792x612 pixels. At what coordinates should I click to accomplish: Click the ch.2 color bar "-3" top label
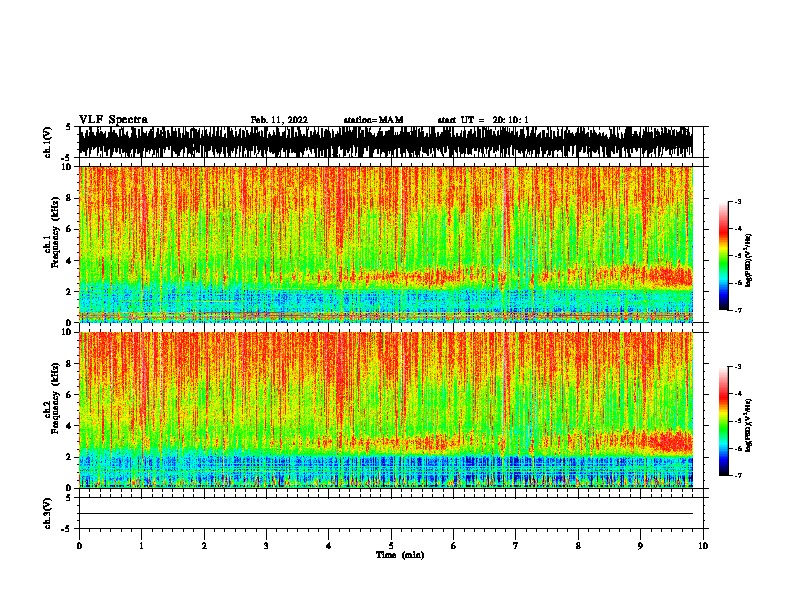[x=737, y=367]
